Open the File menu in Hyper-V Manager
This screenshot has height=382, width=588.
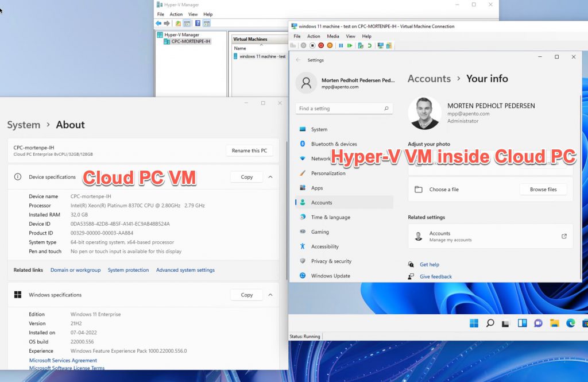pos(161,14)
